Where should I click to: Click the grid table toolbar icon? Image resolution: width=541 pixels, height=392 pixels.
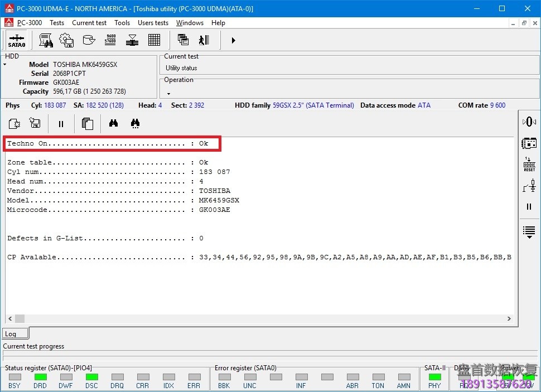tap(154, 40)
